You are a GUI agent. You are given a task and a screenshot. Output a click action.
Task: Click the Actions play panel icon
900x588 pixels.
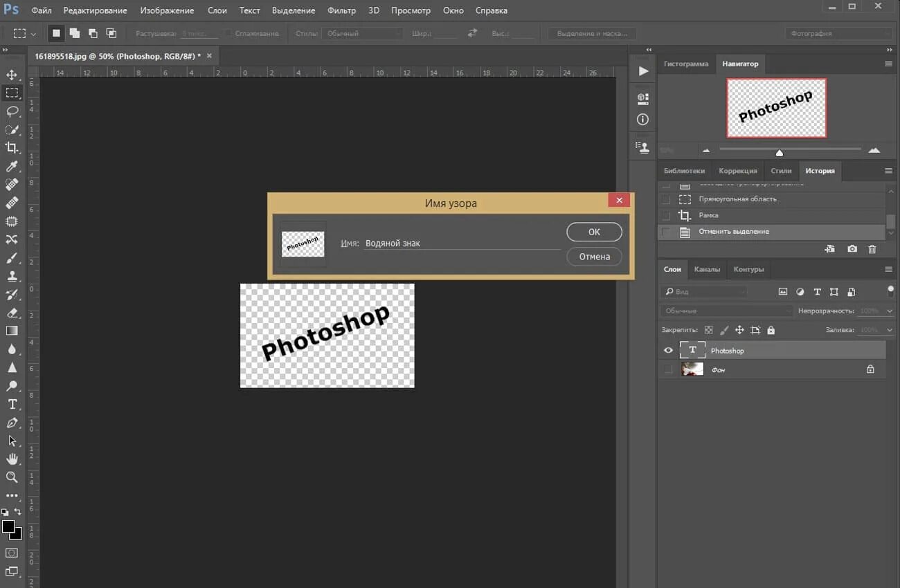[643, 71]
